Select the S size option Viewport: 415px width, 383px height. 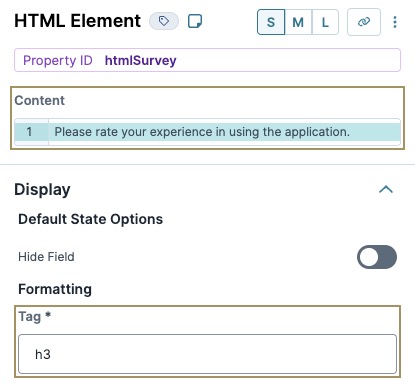271,22
